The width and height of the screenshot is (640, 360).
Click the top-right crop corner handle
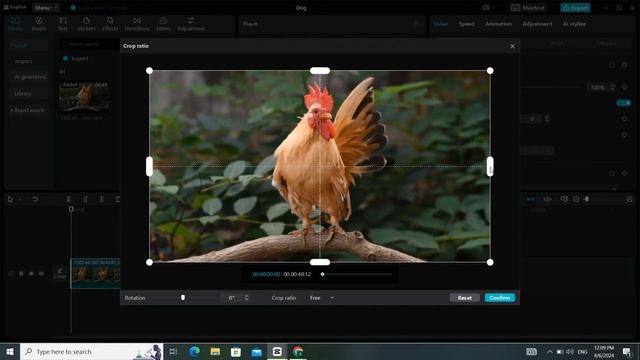click(490, 71)
